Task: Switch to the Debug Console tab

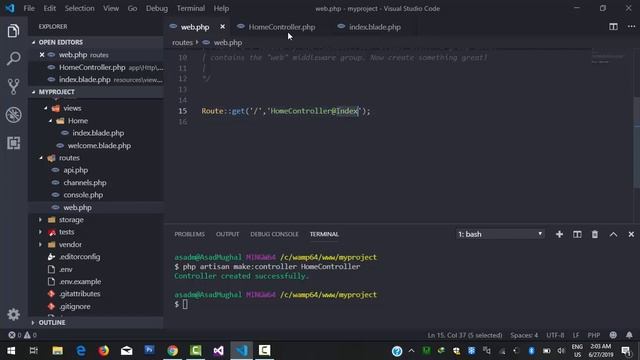Action: 274,234
